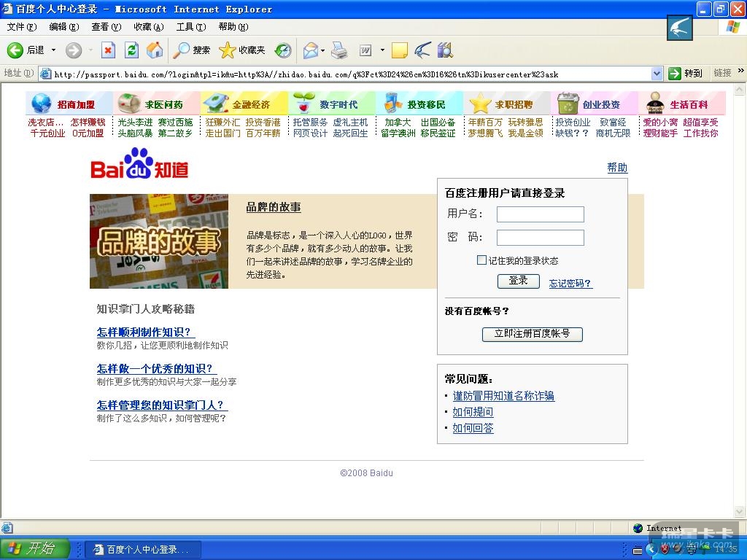Open 怎样管理您的知识掌门人? link
Image resolution: width=747 pixels, height=560 pixels.
tap(162, 405)
